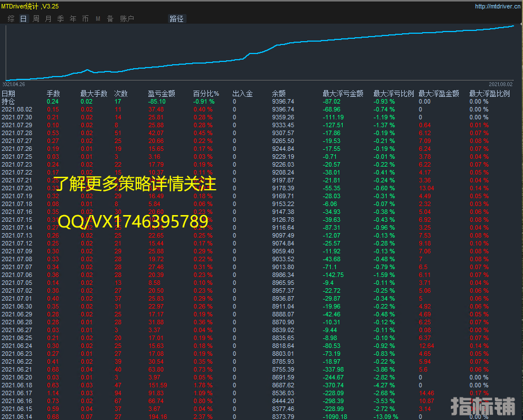This screenshot has height=420, width=523.
Task: Click max loss ratio -4.27 %
Action: (x=384, y=385)
